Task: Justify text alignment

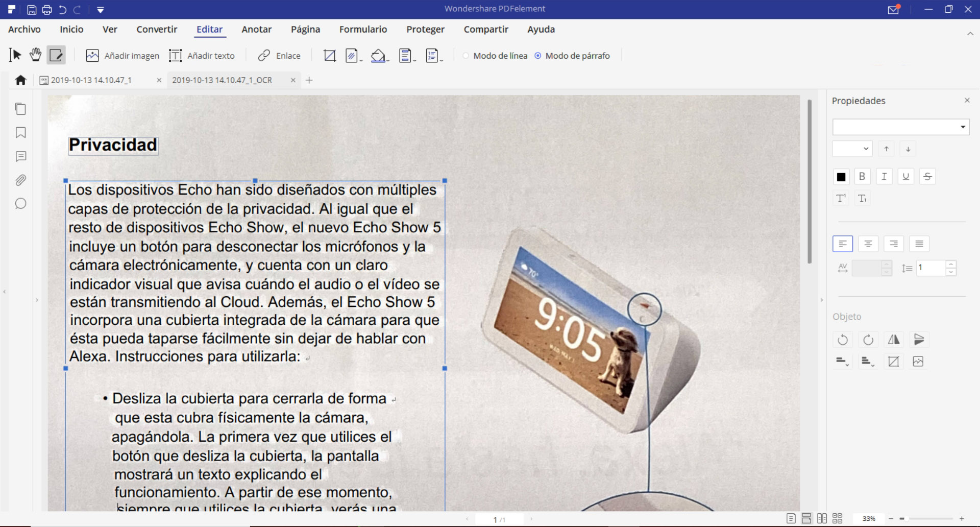Action: 919,244
